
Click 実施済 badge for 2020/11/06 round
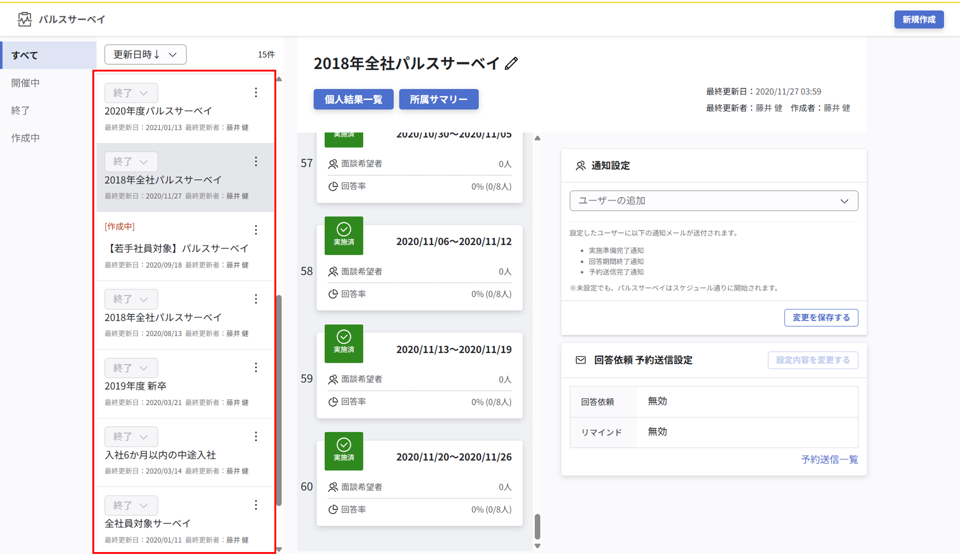tap(344, 236)
